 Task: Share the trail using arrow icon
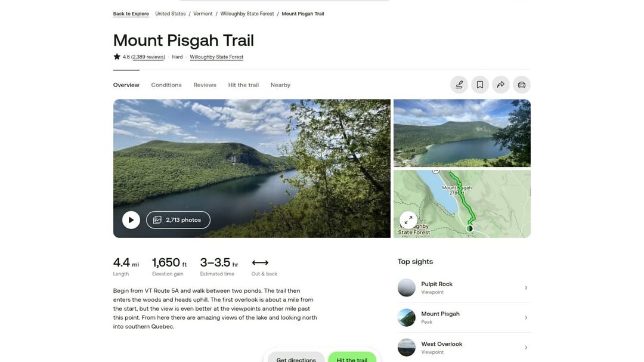501,85
